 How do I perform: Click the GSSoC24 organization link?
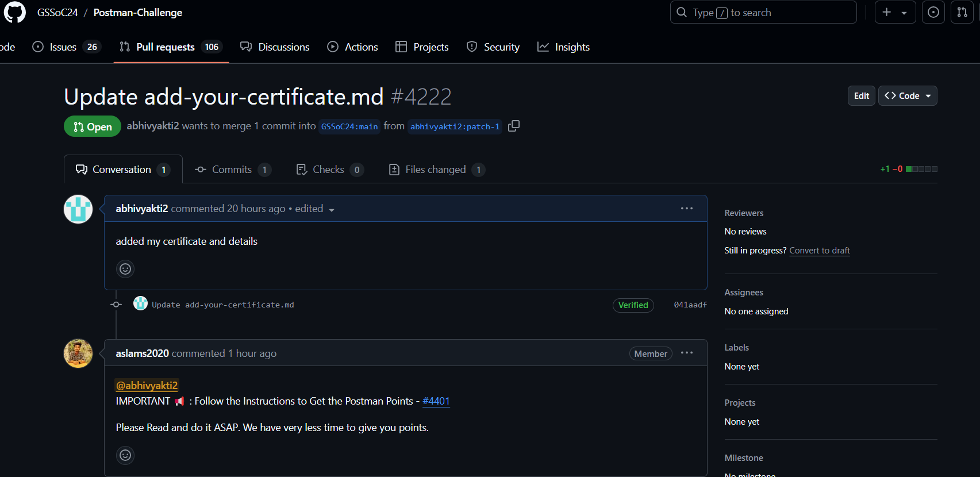click(x=57, y=13)
